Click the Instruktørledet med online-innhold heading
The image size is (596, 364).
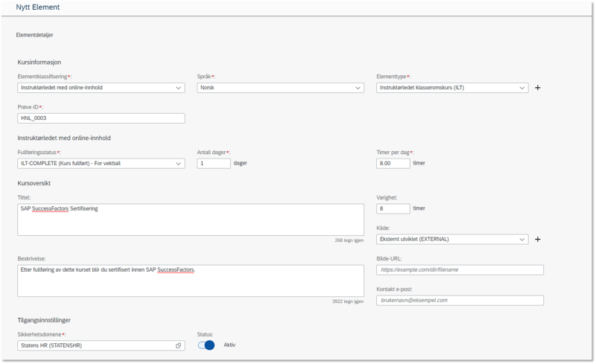pos(64,138)
